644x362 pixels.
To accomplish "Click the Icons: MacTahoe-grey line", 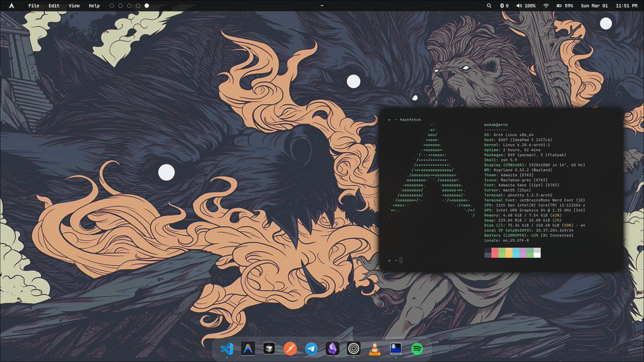I will (515, 180).
